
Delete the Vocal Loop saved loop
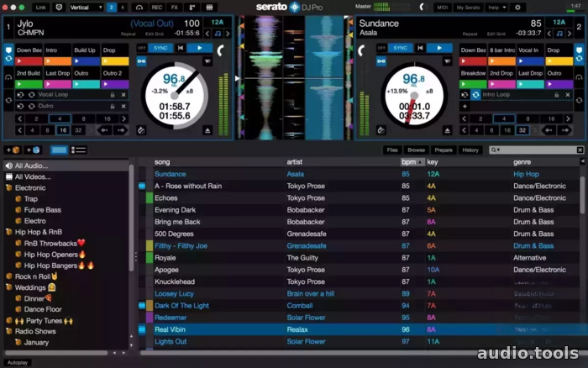123,95
